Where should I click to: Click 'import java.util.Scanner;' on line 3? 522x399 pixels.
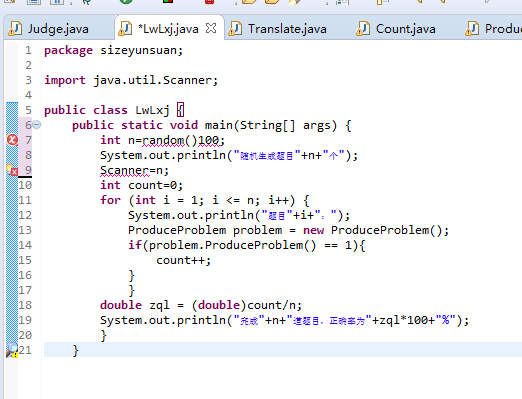[131, 80]
